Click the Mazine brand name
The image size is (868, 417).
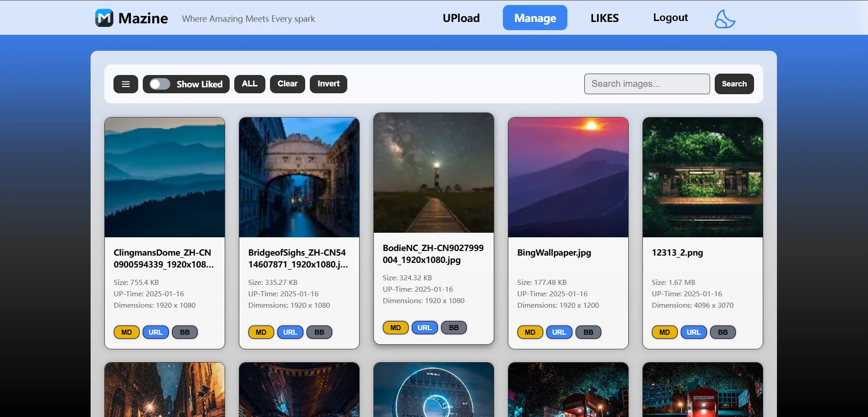tap(143, 18)
